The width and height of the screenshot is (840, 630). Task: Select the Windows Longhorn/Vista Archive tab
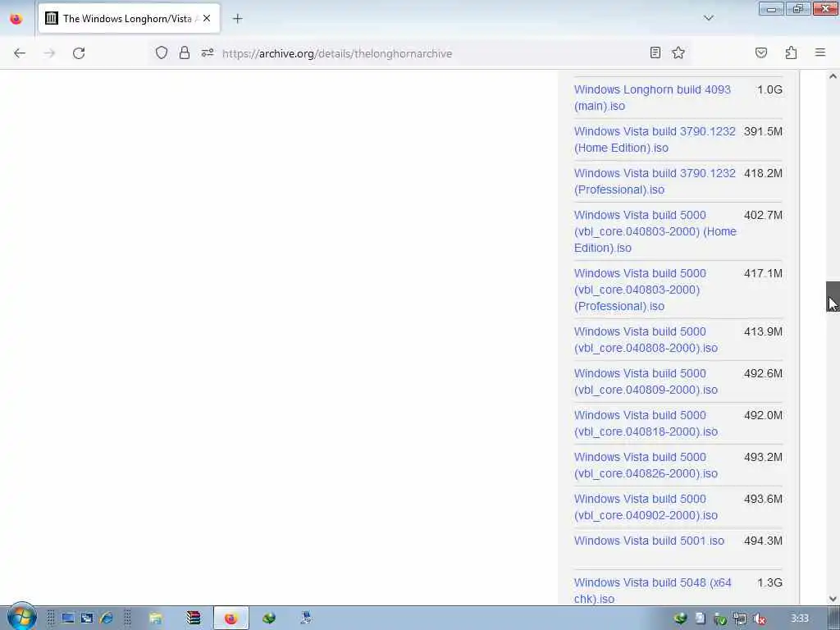(129, 18)
